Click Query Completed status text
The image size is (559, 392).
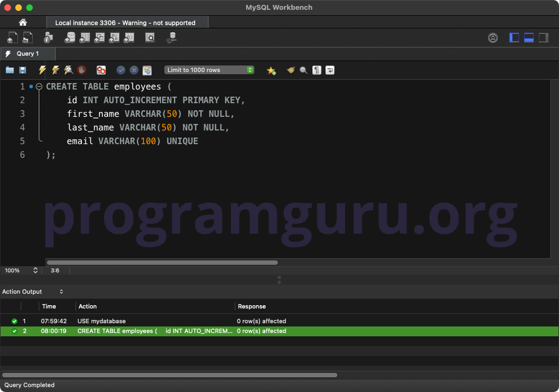tap(29, 385)
